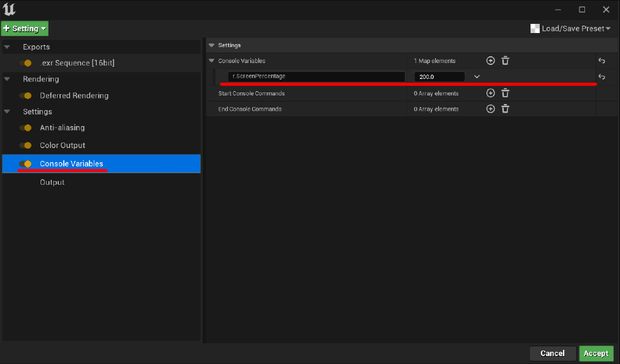Turn off the Color Output toggle
620x364 pixels.
pos(26,145)
